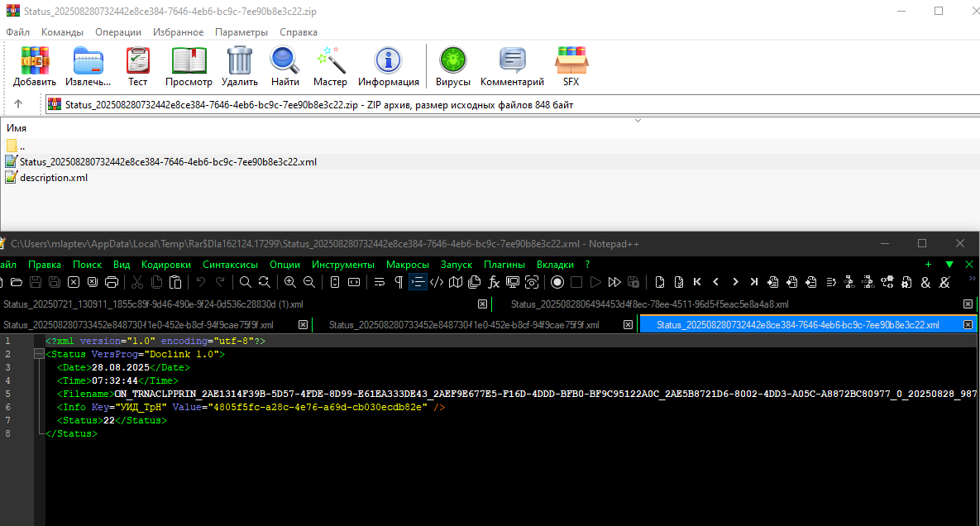Toggle show all characters pilcrow icon
This screenshot has height=526, width=980.
(x=399, y=282)
